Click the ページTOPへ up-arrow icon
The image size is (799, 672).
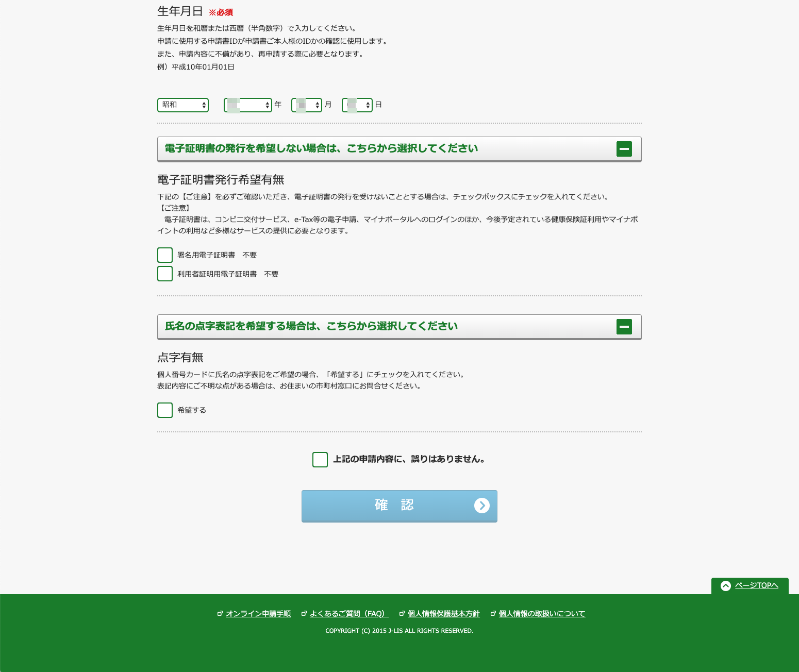coord(725,585)
